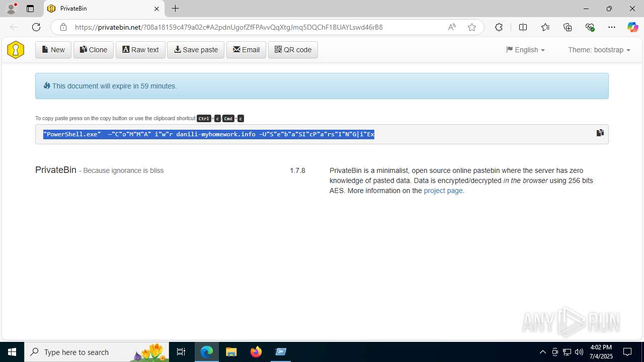Open the notification center

tap(627, 352)
